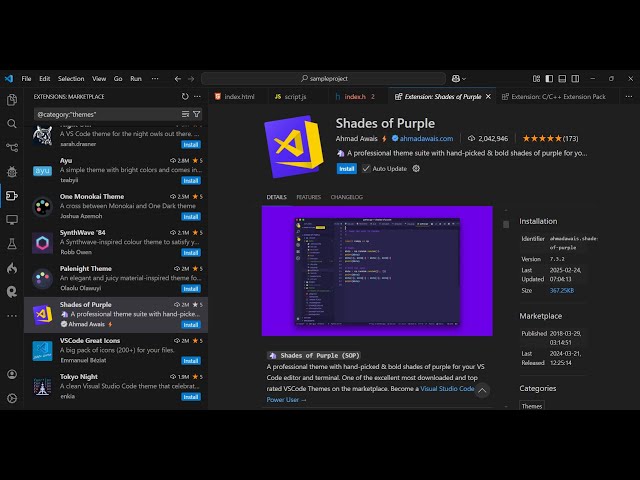
Task: Clear extensions search results icon
Action: pos(185,114)
